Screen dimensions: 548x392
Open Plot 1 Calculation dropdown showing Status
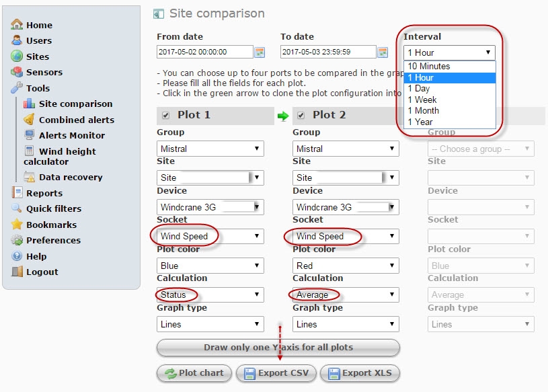click(x=210, y=295)
